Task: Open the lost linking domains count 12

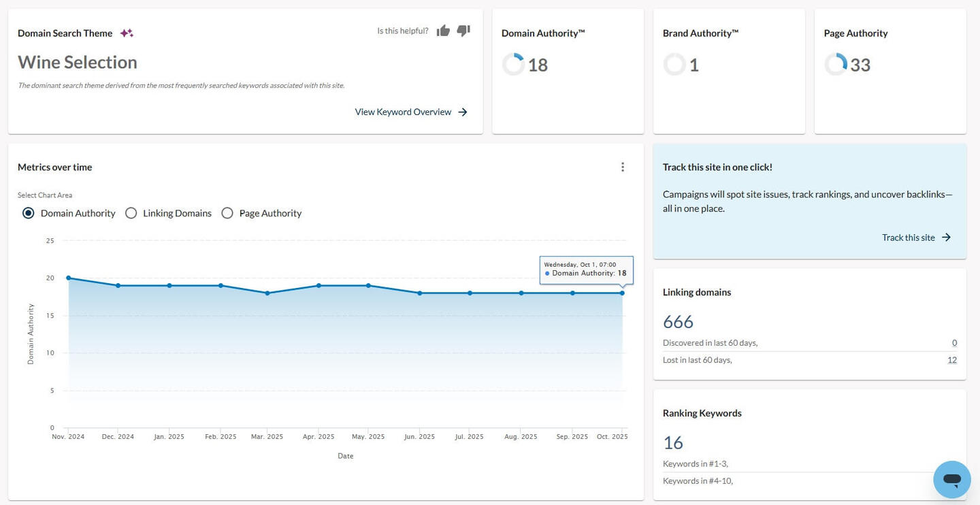Action: click(951, 360)
